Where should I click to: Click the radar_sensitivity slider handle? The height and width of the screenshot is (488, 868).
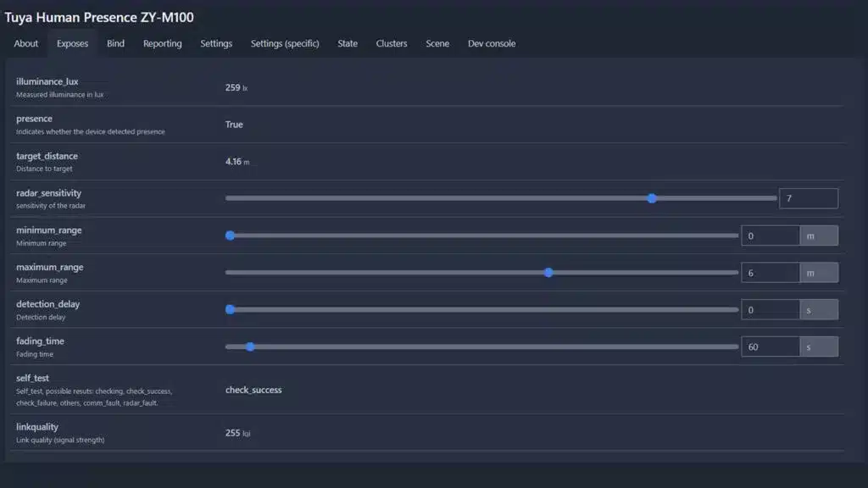click(x=652, y=198)
